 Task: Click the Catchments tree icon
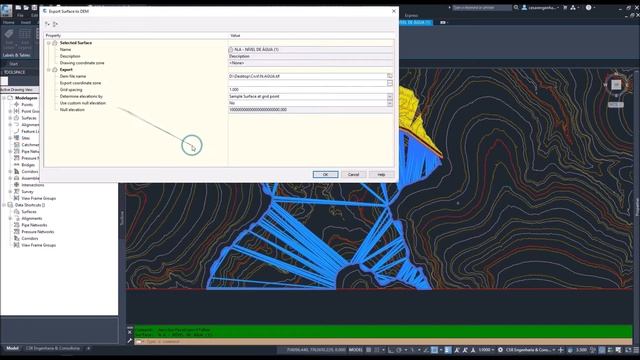(x=17, y=144)
